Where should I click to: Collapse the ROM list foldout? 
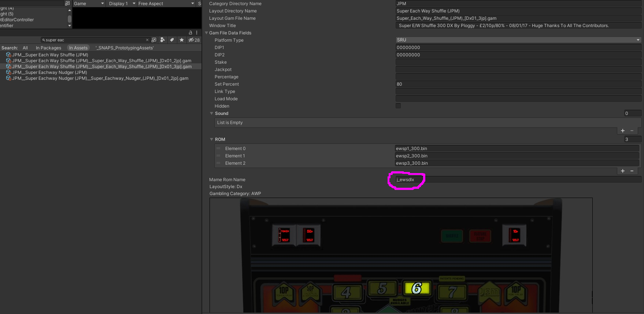211,139
